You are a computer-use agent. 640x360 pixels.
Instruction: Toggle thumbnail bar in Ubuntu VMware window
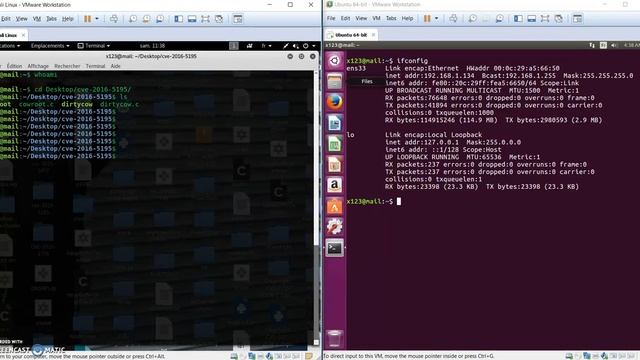click(x=531, y=18)
